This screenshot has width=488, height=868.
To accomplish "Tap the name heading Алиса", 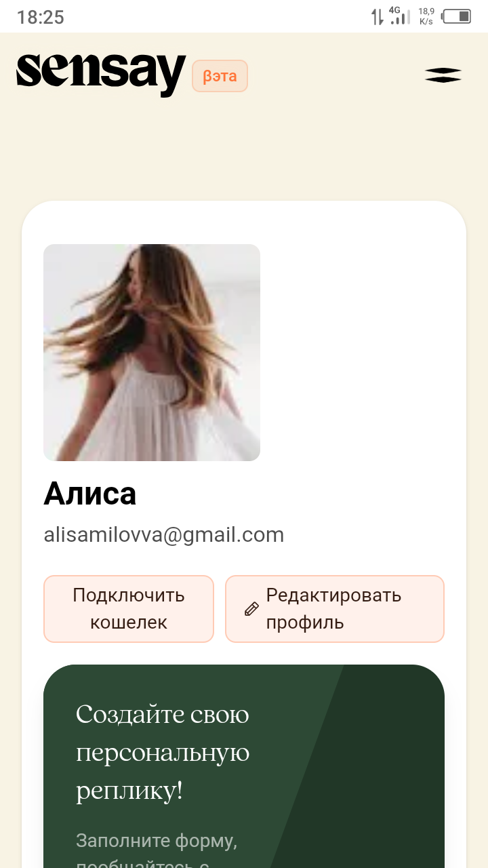I will pyautogui.click(x=90, y=494).
